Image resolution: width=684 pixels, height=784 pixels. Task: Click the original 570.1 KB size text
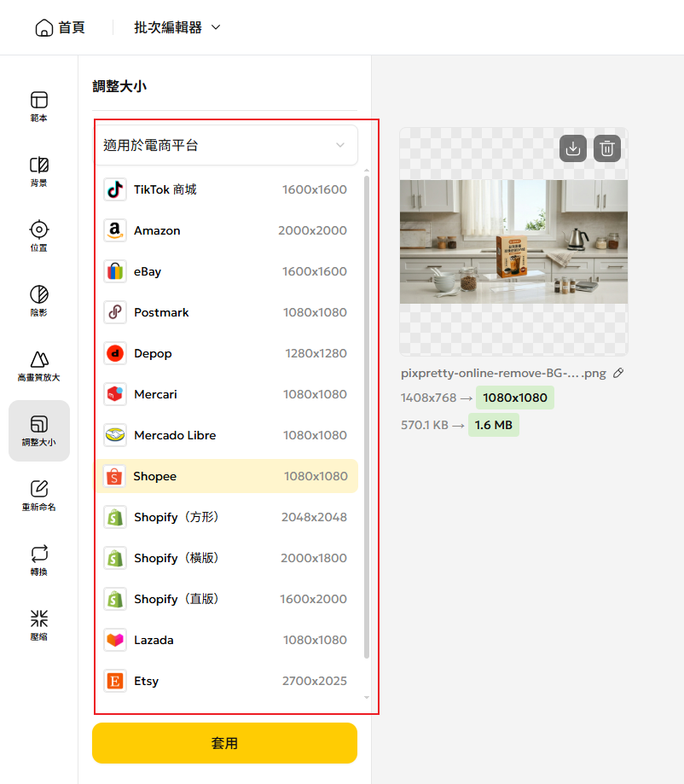tap(425, 425)
